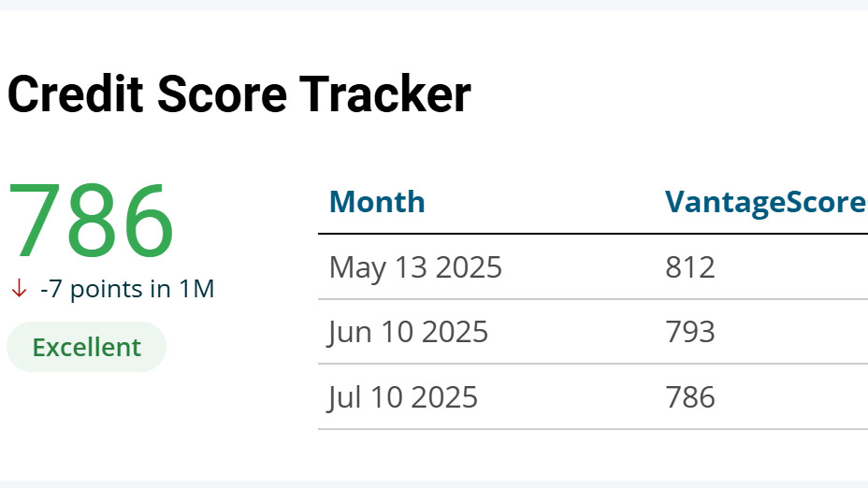Click the Month column header
Screen dimensions: 868x488
[377, 202]
